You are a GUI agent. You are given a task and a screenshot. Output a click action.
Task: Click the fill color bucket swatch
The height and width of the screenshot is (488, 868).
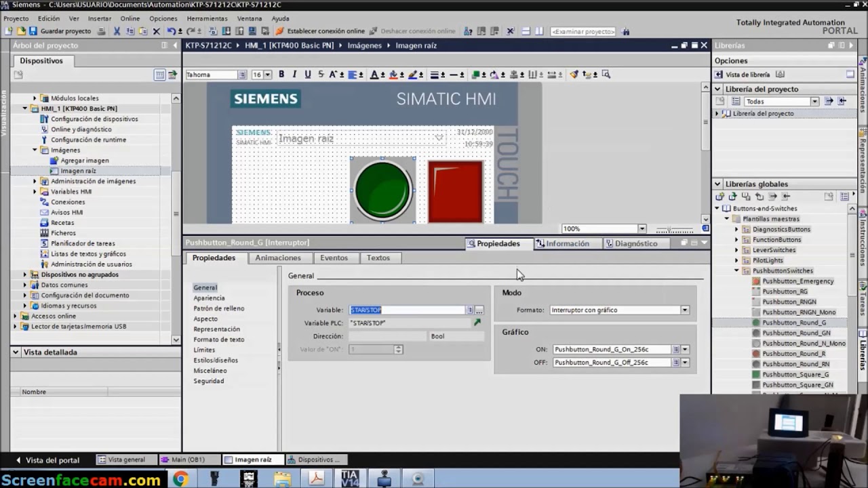tap(392, 75)
